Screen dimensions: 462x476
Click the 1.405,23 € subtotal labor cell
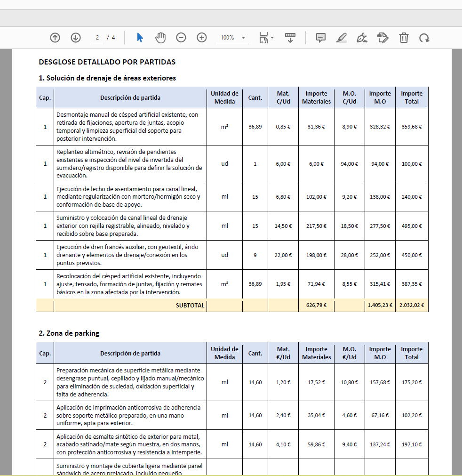coord(380,305)
